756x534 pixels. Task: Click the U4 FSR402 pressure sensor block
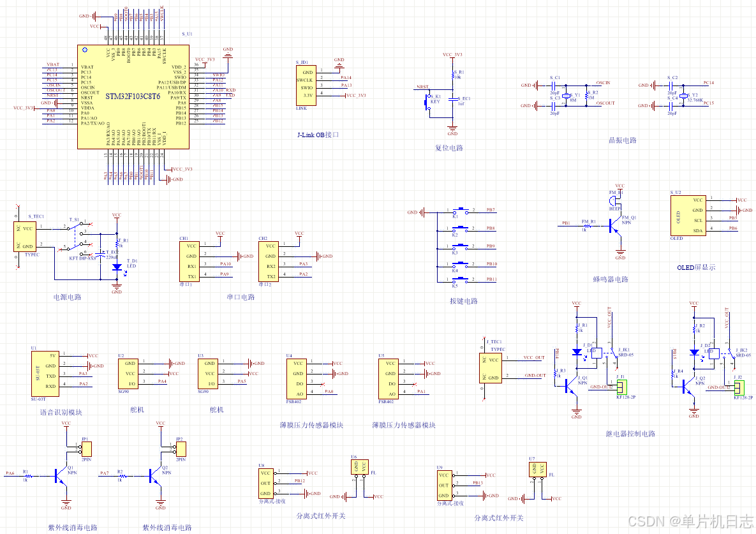[x=297, y=379]
